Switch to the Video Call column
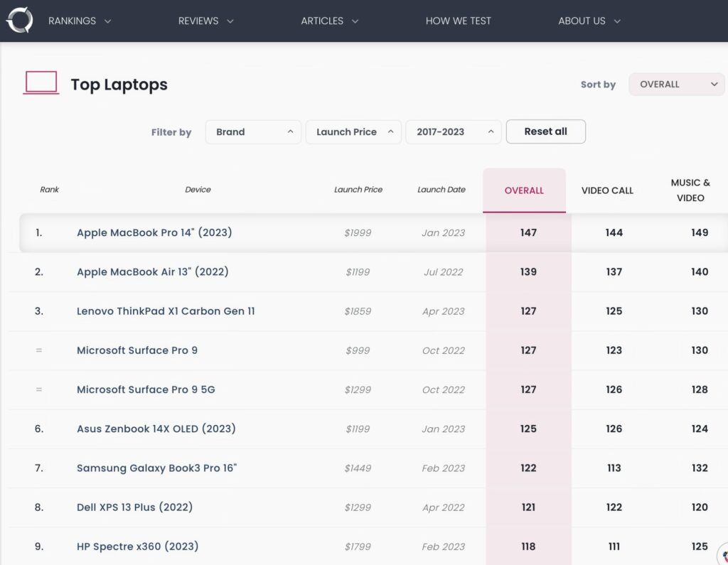 point(607,190)
